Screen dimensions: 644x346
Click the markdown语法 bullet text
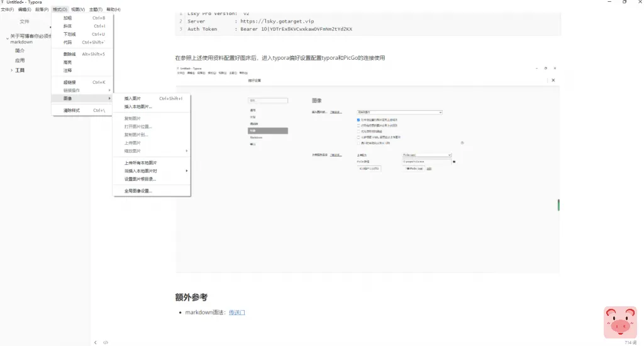point(204,312)
